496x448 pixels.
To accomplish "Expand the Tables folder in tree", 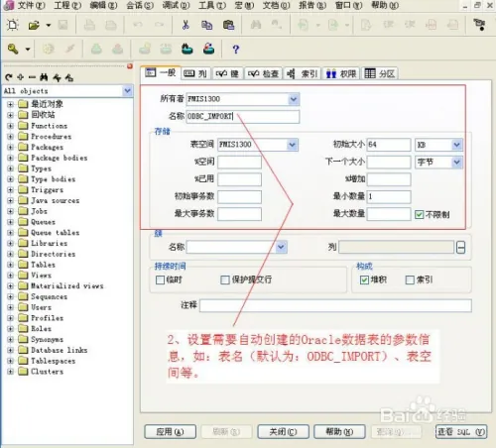I will tap(10, 265).
